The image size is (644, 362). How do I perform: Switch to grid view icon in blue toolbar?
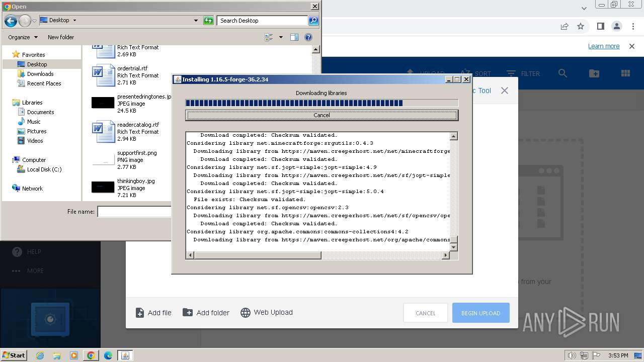[626, 73]
